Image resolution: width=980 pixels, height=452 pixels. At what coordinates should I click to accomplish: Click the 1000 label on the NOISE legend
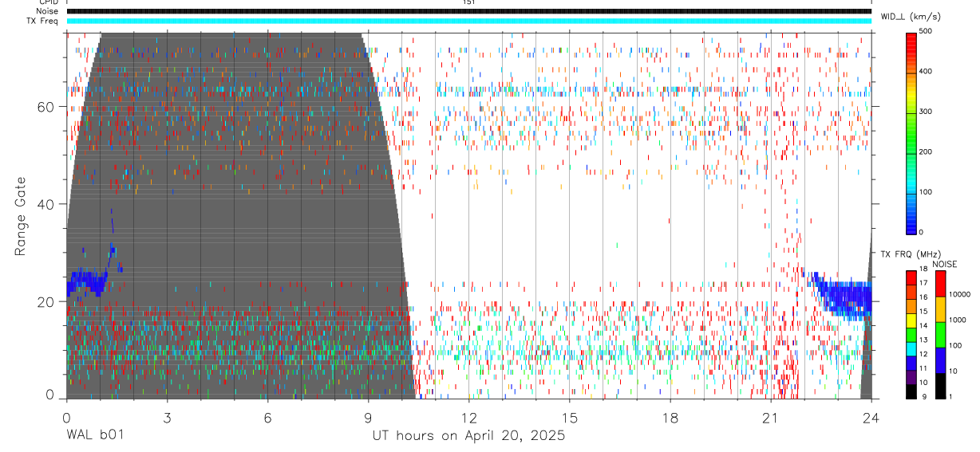click(x=957, y=320)
